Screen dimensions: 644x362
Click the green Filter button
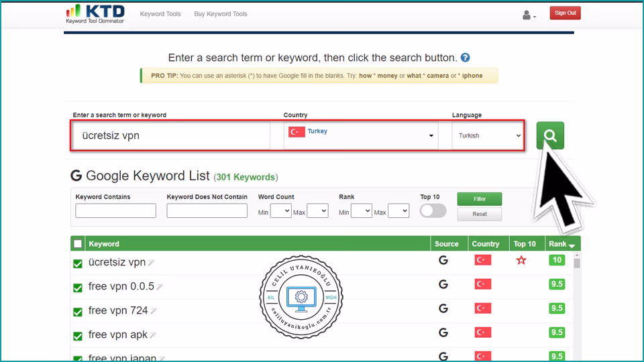pos(479,199)
